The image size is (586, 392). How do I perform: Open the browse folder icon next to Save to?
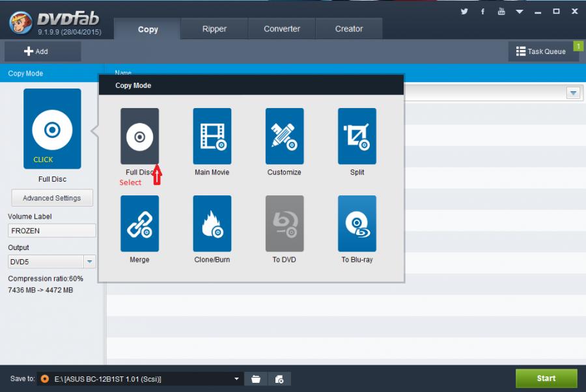256,379
